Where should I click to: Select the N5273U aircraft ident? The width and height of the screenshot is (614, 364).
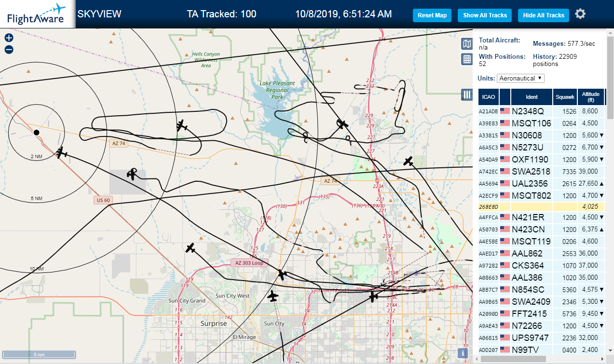coord(527,147)
